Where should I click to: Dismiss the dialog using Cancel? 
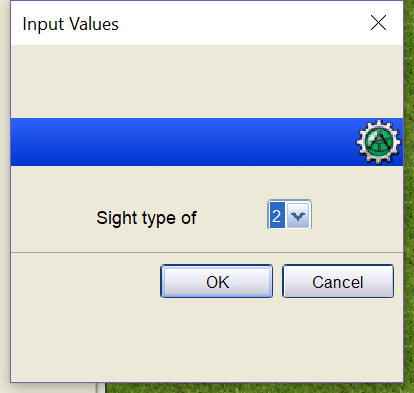tap(338, 281)
